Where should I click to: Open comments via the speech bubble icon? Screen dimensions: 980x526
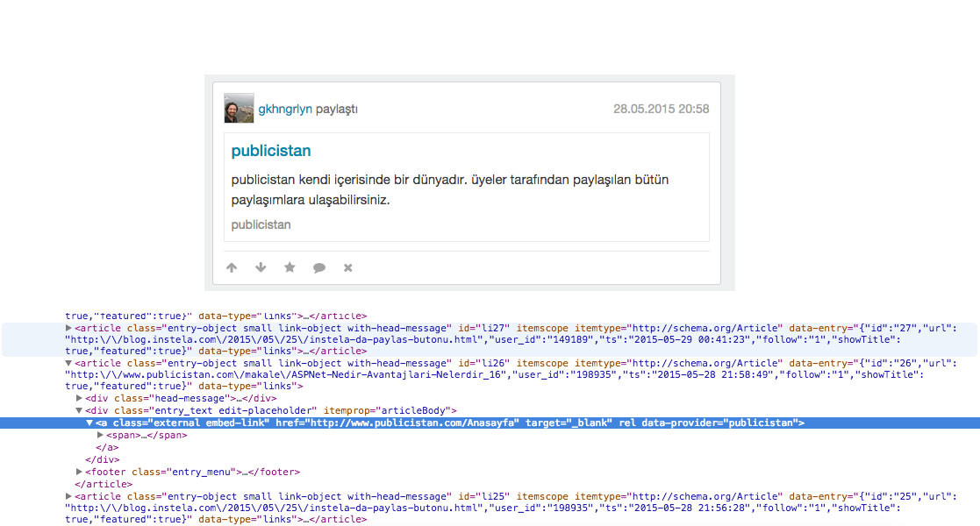tap(318, 268)
